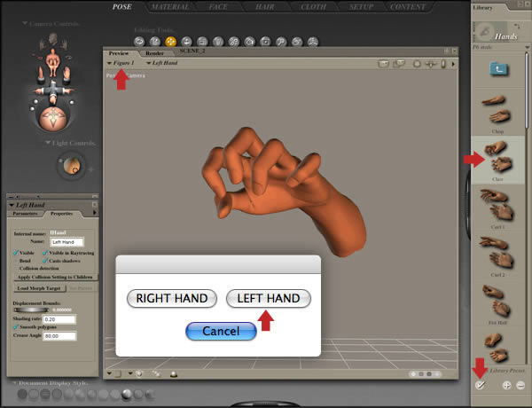This screenshot has width=532, height=408.
Task: Select Silhouette display style ball
Action: pos(22,395)
